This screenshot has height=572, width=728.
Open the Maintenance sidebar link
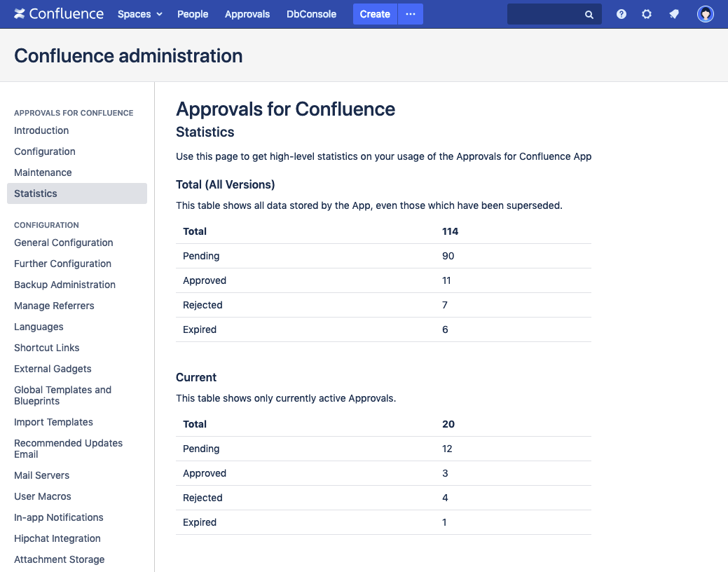(43, 172)
